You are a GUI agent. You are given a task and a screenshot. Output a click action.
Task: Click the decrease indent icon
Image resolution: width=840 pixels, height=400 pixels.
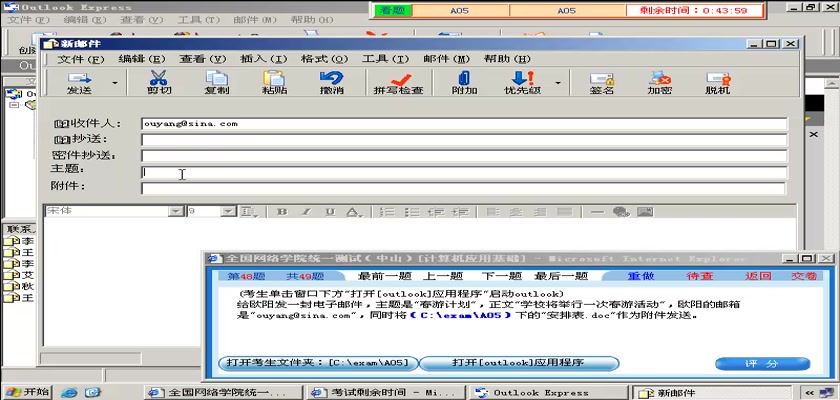436,212
